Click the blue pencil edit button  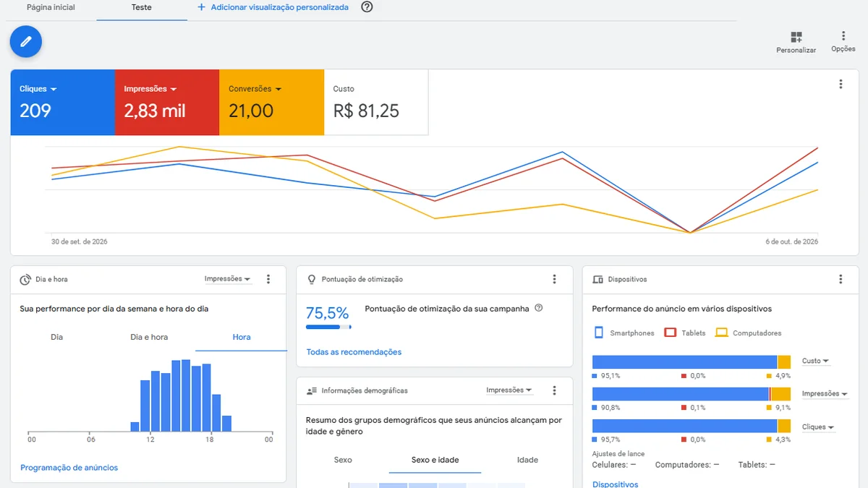[x=26, y=41]
